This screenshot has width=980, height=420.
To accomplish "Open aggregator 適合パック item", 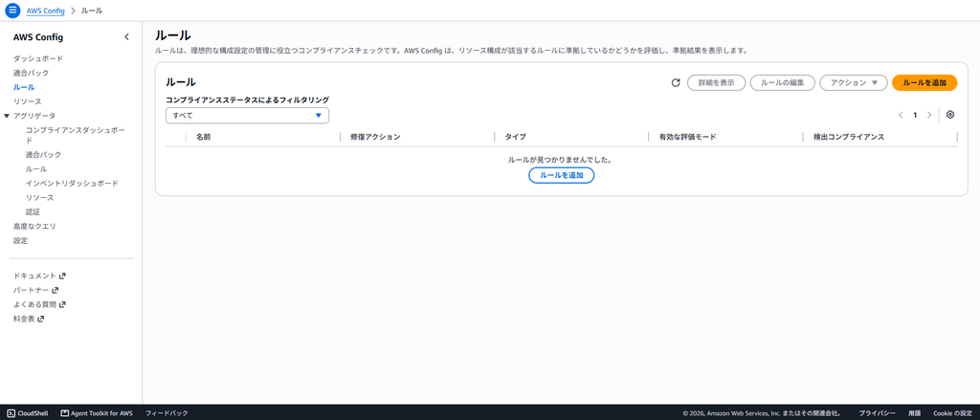I will point(43,154).
